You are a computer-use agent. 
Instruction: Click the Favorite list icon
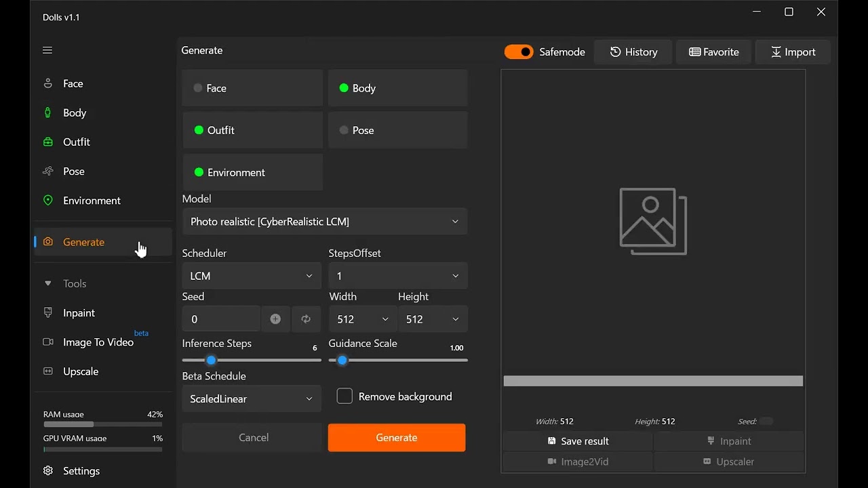click(694, 52)
